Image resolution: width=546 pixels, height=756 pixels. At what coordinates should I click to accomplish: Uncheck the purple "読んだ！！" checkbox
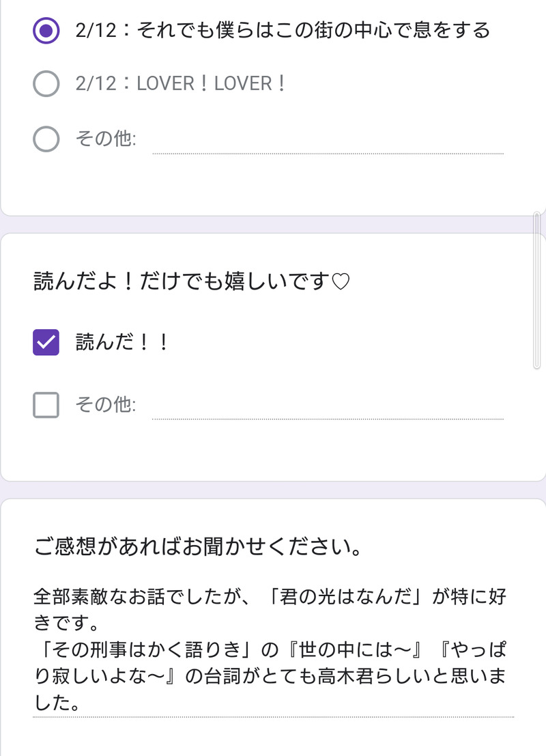tap(46, 343)
